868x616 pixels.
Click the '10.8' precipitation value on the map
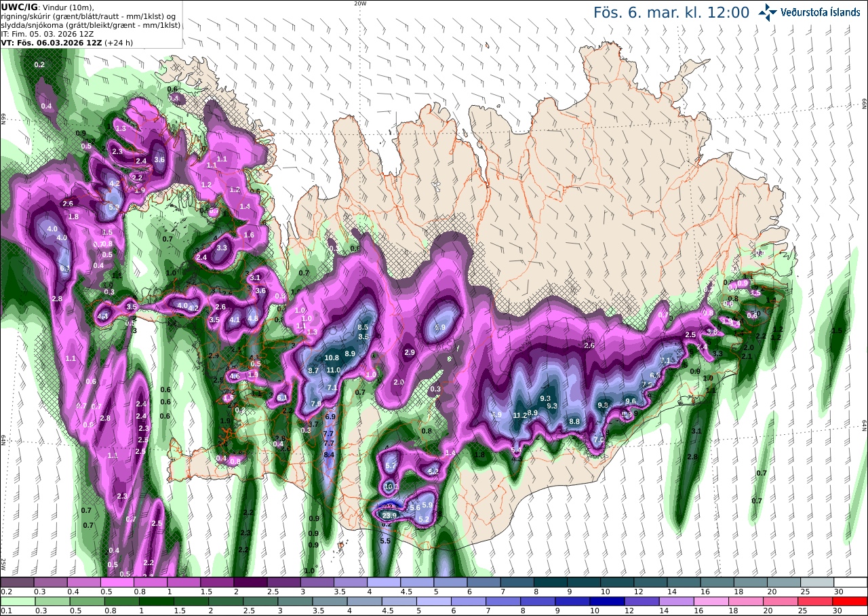(332, 358)
